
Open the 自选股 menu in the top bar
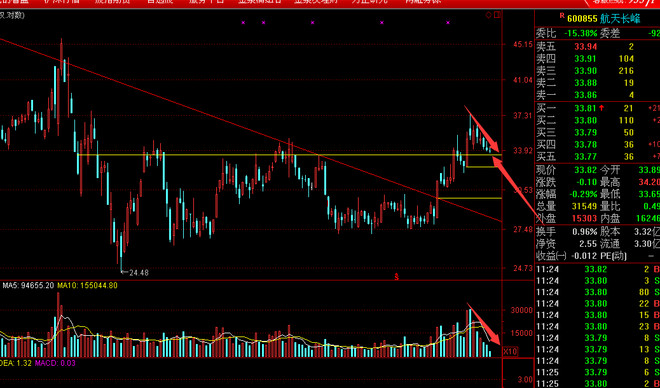pyautogui.click(x=159, y=2)
